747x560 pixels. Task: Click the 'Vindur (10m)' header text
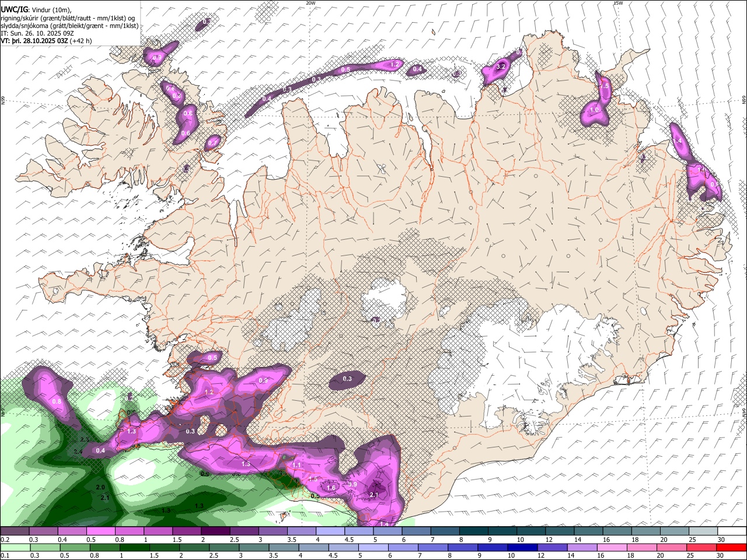pos(51,10)
